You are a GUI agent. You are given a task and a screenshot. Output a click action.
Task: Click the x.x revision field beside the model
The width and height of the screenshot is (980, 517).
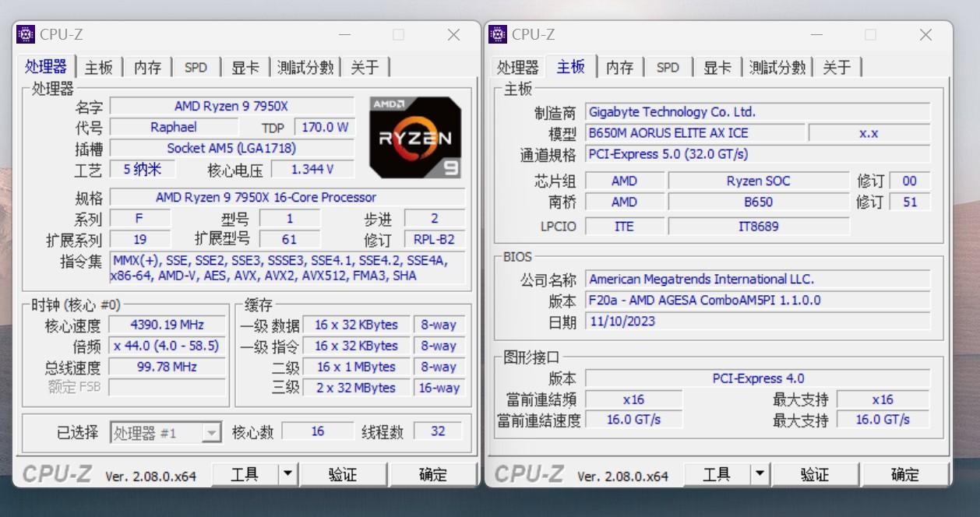pos(869,133)
